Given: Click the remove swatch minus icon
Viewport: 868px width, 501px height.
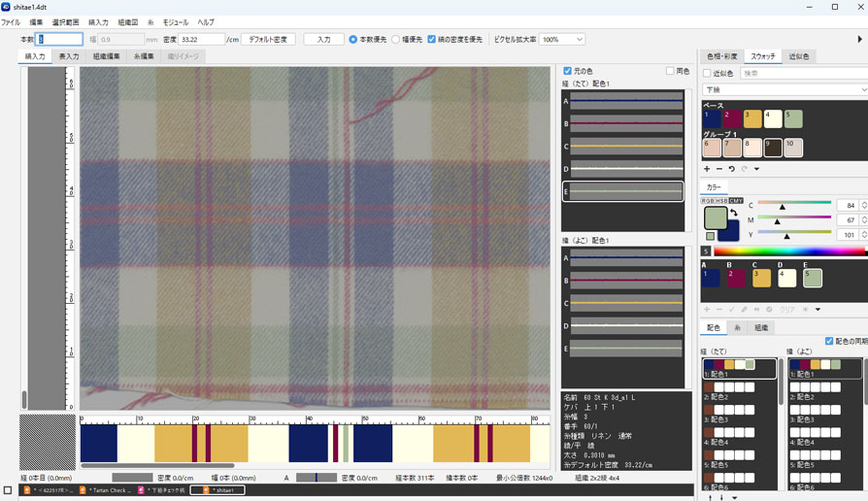Looking at the screenshot, I should [x=719, y=169].
